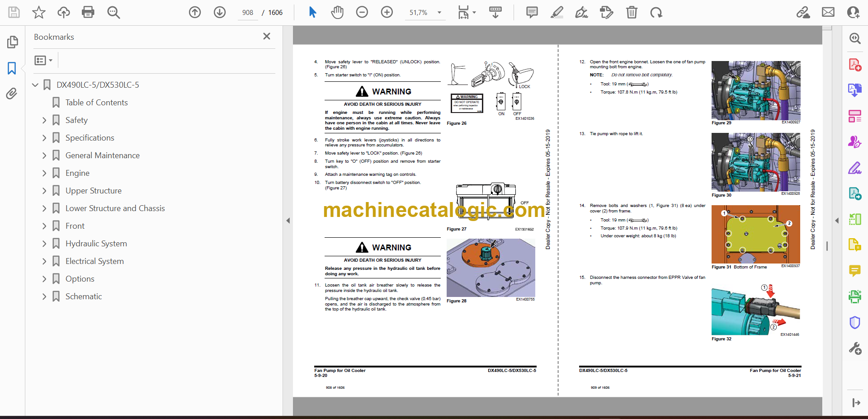Open the Electrical System bookmark
The height and width of the screenshot is (419, 868).
point(94,261)
